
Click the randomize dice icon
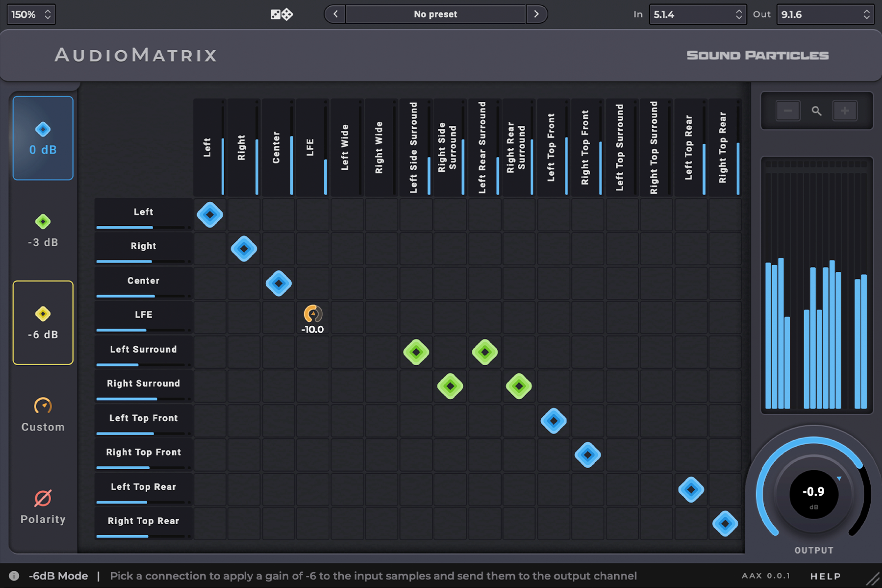point(282,15)
